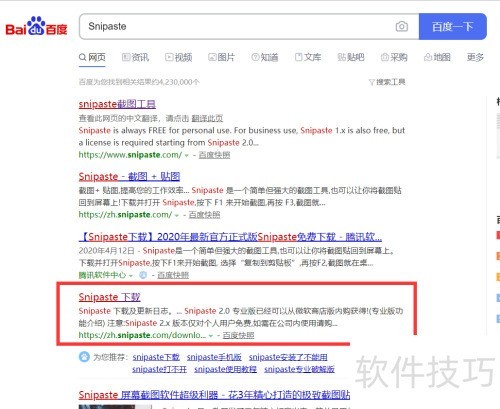500x409 pixels.
Task: Click the snipaste下载 suggestion
Action: pos(156,357)
